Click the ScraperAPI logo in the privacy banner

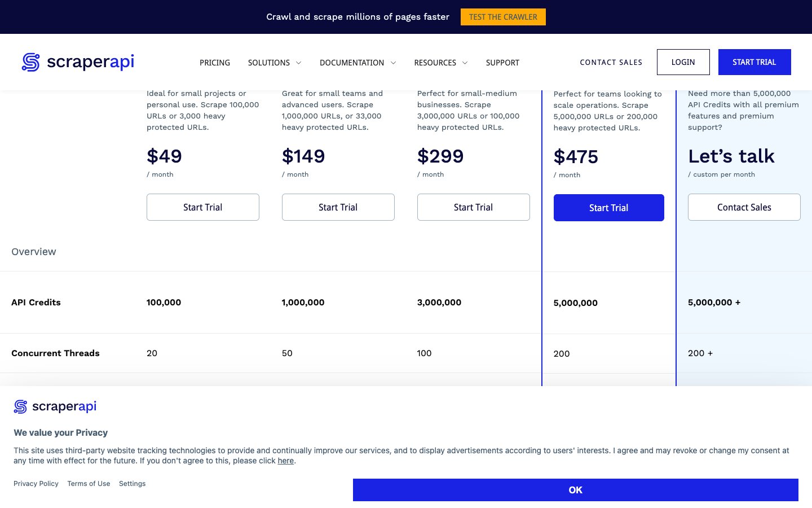pyautogui.click(x=55, y=406)
